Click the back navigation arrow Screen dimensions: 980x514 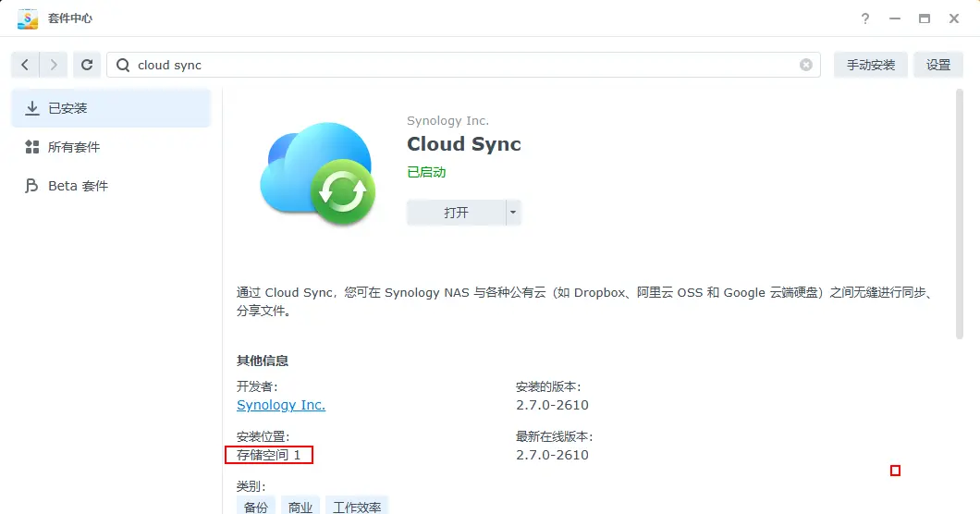(25, 65)
